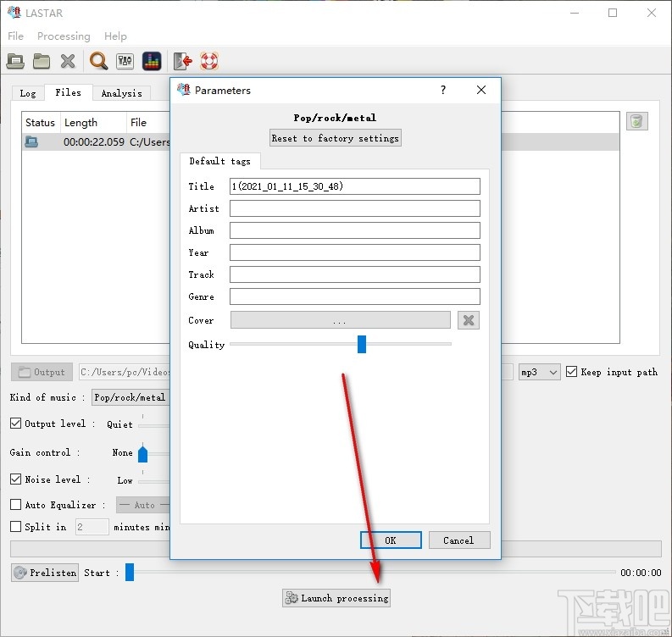Open the Processing menu
The height and width of the screenshot is (637, 672).
click(x=64, y=36)
